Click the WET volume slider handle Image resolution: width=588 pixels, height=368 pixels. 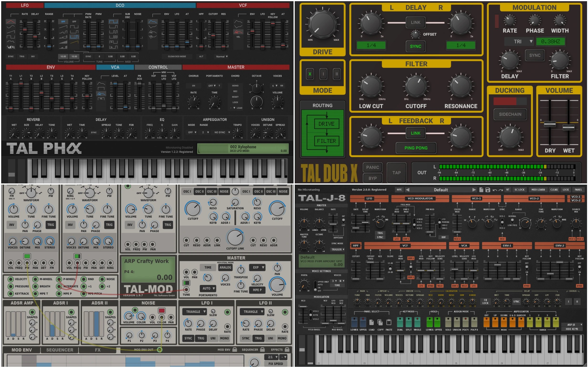568,128
